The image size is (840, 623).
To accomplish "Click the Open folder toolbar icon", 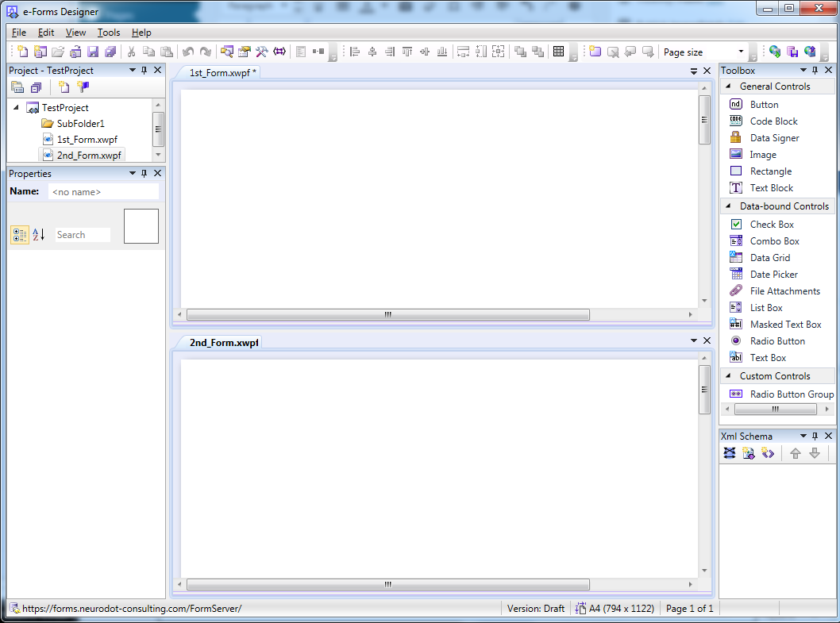I will (x=58, y=52).
